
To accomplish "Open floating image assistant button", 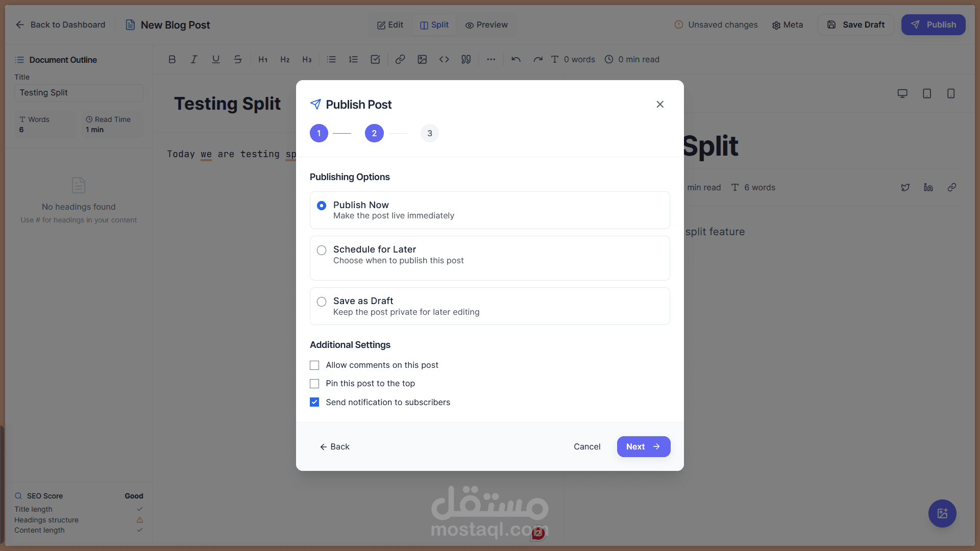I will pyautogui.click(x=942, y=513).
